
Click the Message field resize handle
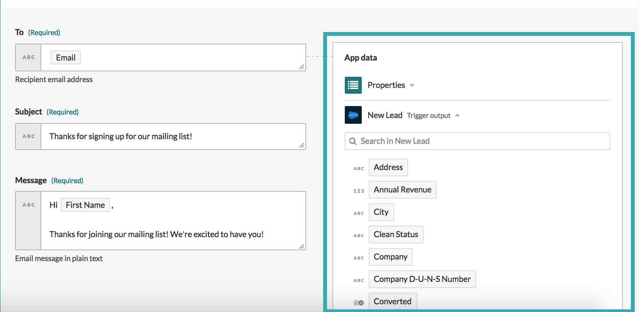coord(302,246)
